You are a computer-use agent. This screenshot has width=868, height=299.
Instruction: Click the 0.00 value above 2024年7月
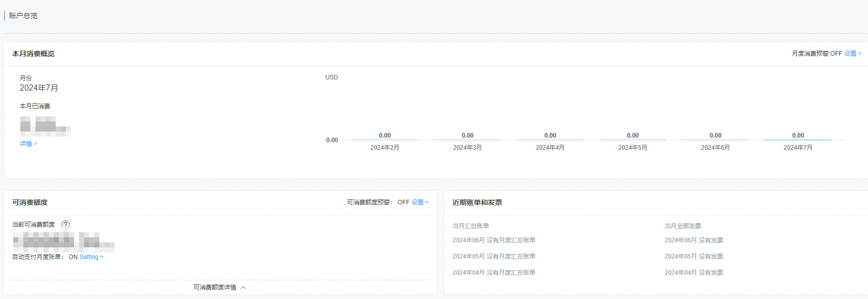798,136
